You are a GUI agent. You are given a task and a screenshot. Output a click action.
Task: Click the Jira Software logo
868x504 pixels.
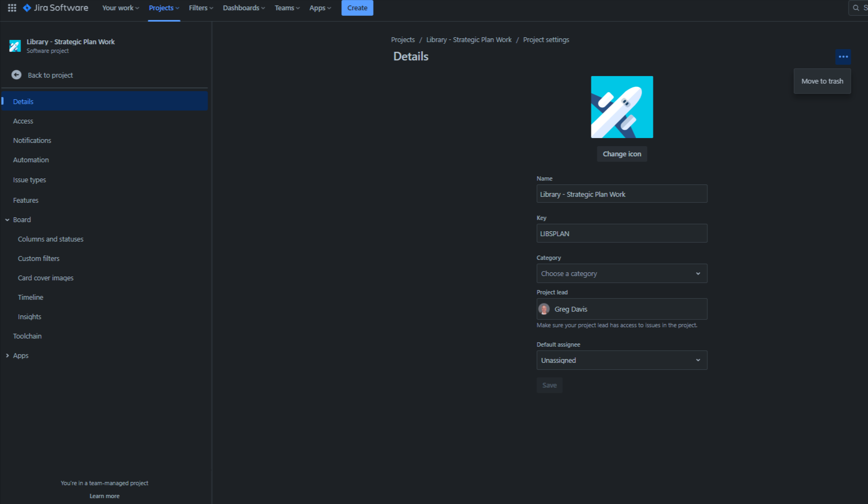tap(56, 8)
